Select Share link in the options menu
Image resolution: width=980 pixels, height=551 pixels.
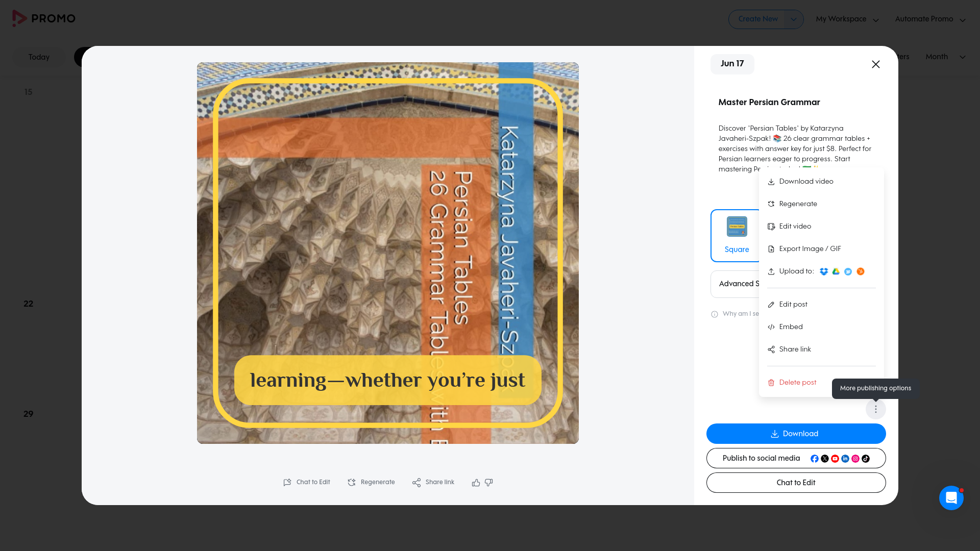coord(789,349)
